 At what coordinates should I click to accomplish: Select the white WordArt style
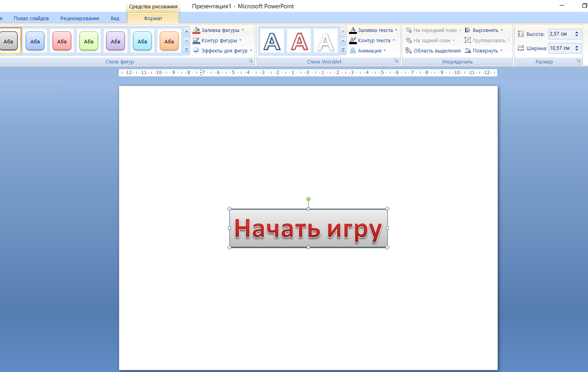coord(326,41)
